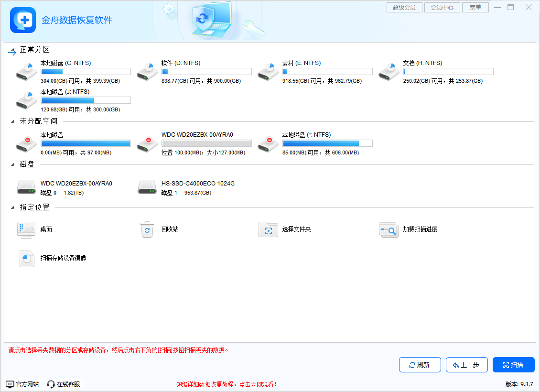Click the (*: NTFS) partition usage bar

click(x=327, y=143)
